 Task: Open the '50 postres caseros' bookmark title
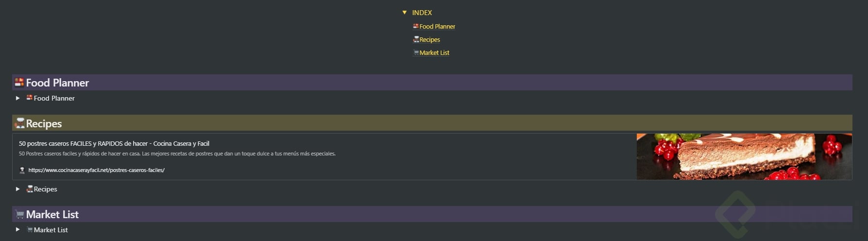(x=114, y=143)
